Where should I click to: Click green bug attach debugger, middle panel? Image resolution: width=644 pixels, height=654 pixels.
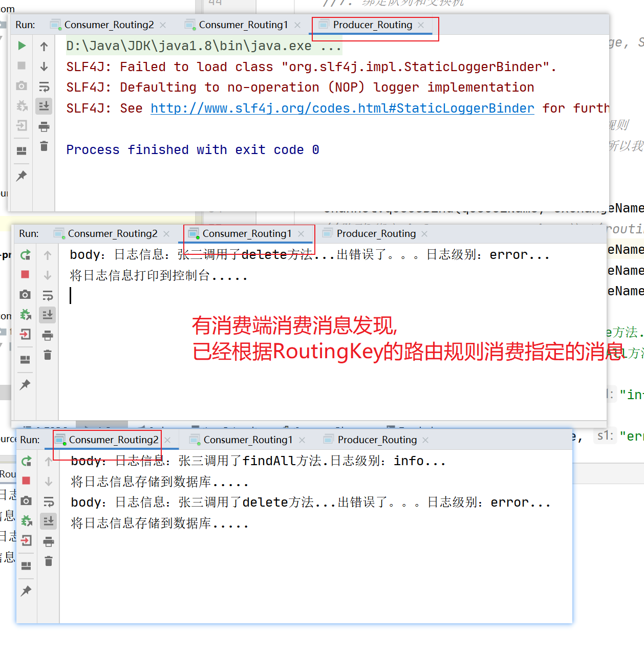point(25,314)
